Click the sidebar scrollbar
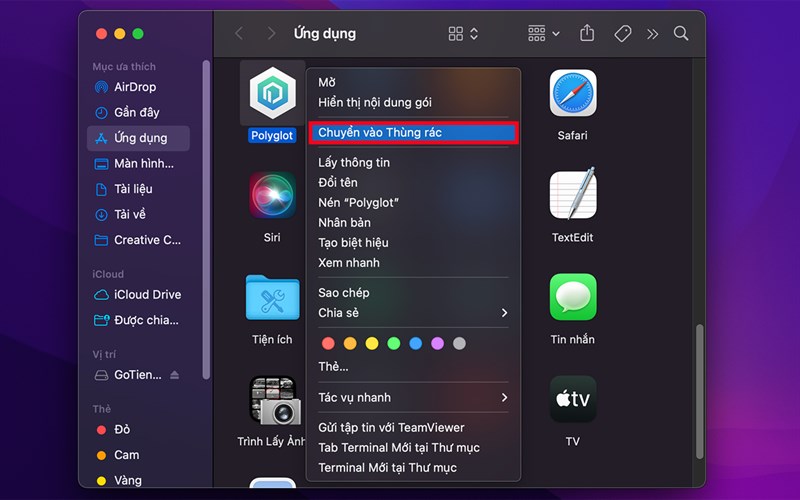Viewport: 800px width, 500px height. click(206, 219)
